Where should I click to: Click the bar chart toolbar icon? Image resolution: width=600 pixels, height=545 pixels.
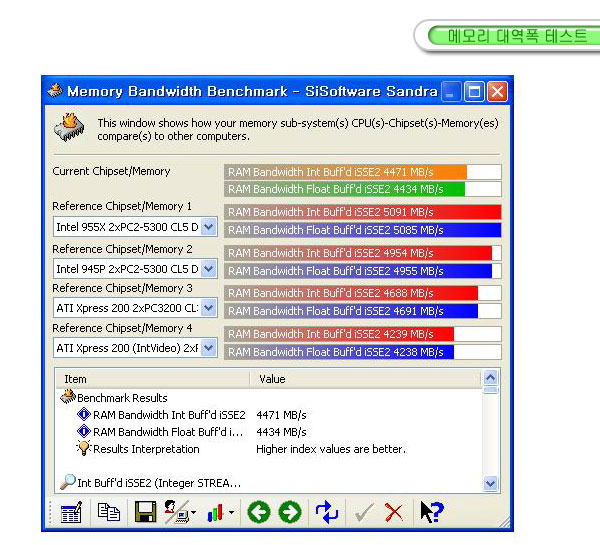215,512
